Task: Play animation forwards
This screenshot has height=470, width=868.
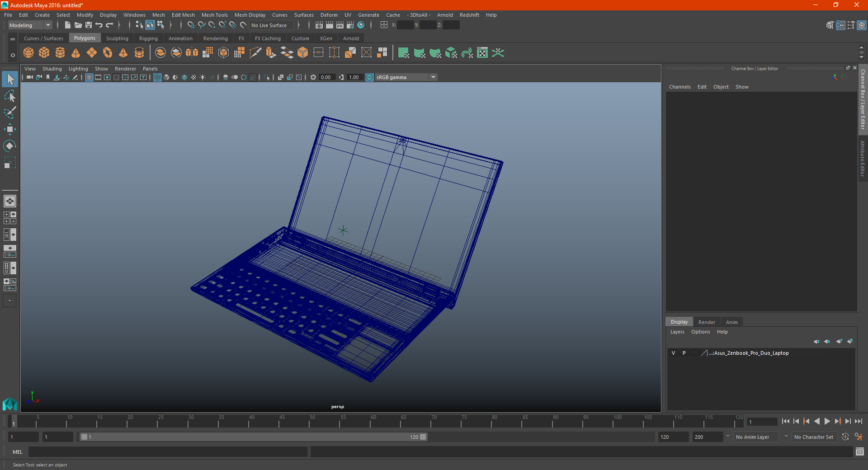Action: coord(827,421)
